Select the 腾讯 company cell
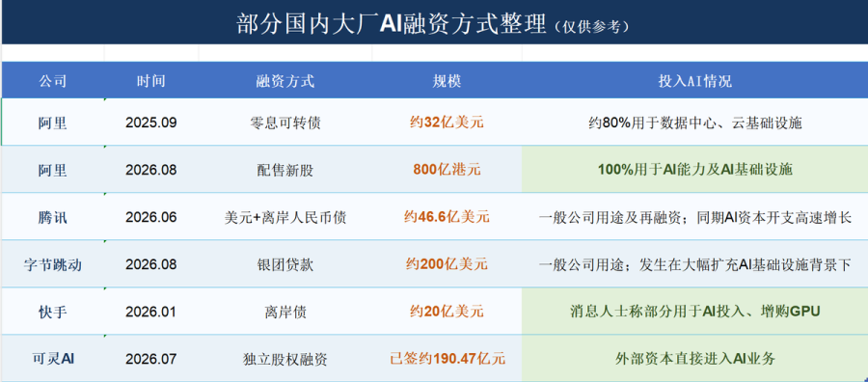Screen dimensions: 868x382 click(53, 217)
